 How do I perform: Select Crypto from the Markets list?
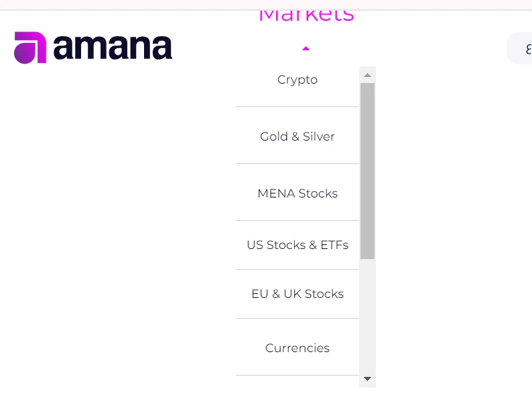pos(297,80)
